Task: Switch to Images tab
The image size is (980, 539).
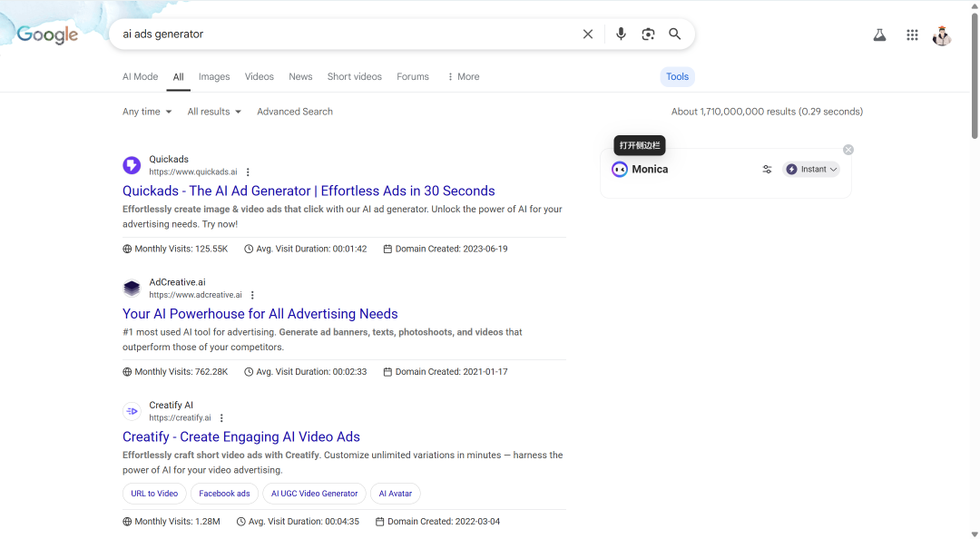Action: [x=214, y=77]
